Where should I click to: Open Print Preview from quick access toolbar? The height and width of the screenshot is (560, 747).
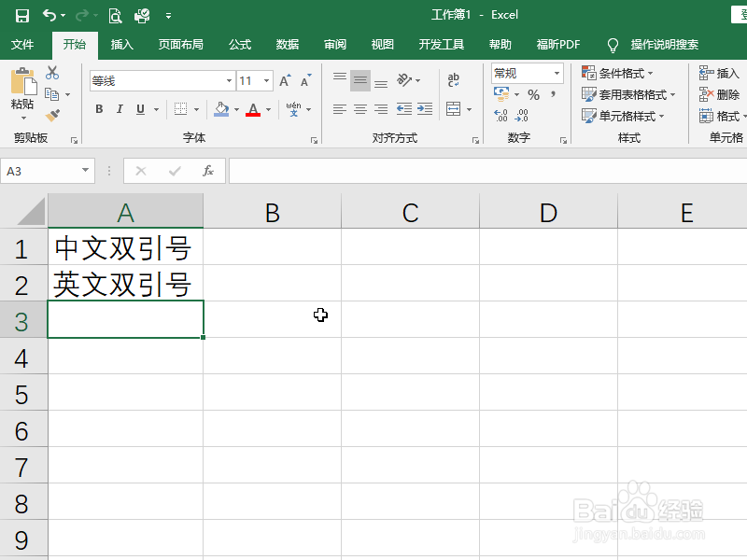[115, 16]
